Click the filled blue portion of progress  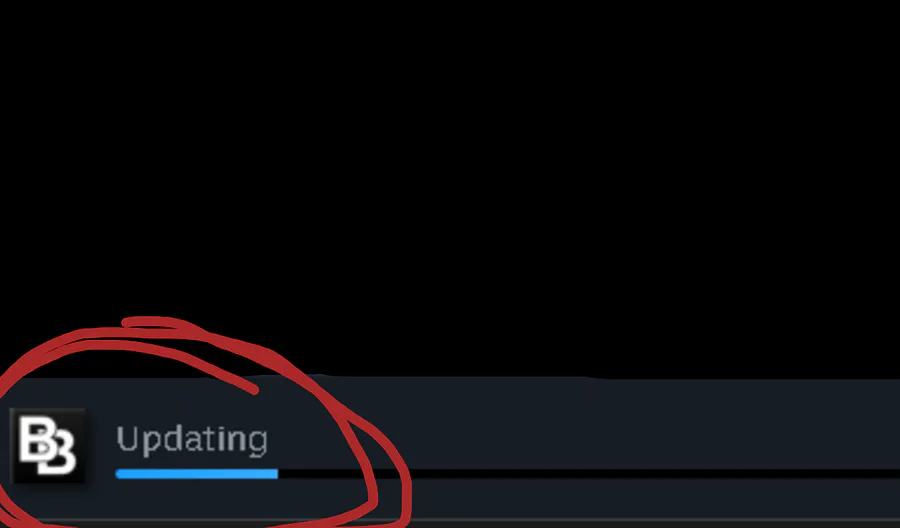[x=197, y=473]
